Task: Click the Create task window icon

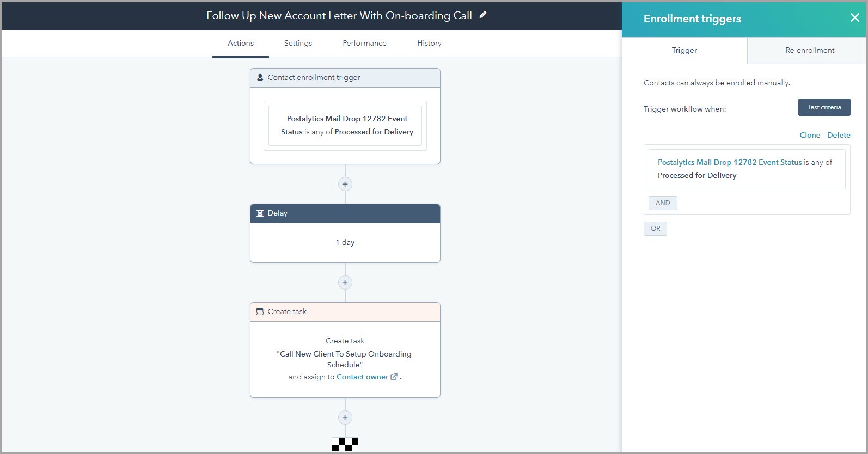Action: coord(260,311)
